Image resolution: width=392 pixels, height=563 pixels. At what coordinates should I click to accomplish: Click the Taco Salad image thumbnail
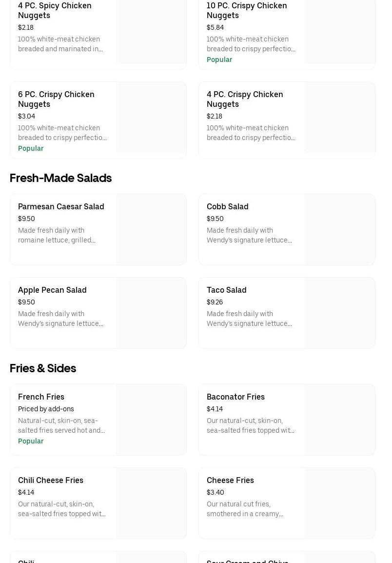340,313
